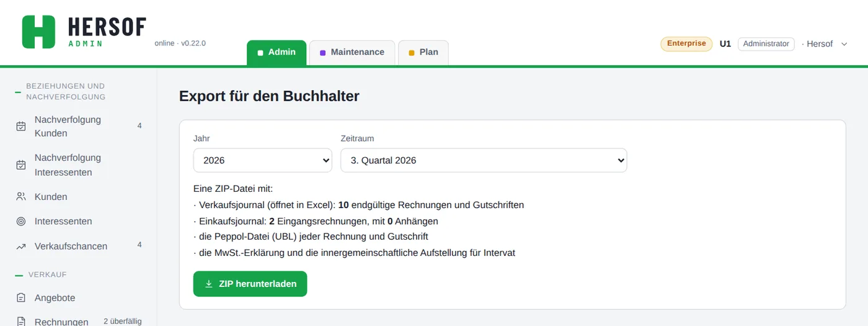This screenshot has width=868, height=326.
Task: Click the Einkaufsjournal line in the description
Action: (316, 221)
